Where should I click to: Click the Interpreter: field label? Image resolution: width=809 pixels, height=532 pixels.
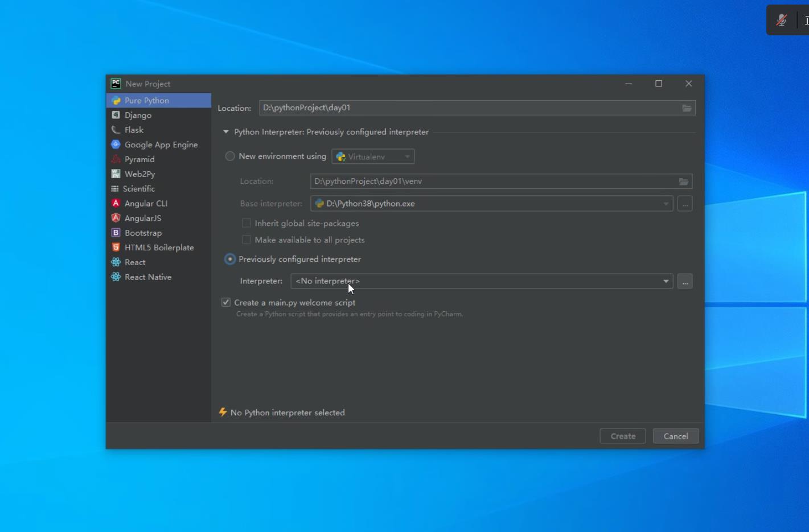(x=261, y=281)
